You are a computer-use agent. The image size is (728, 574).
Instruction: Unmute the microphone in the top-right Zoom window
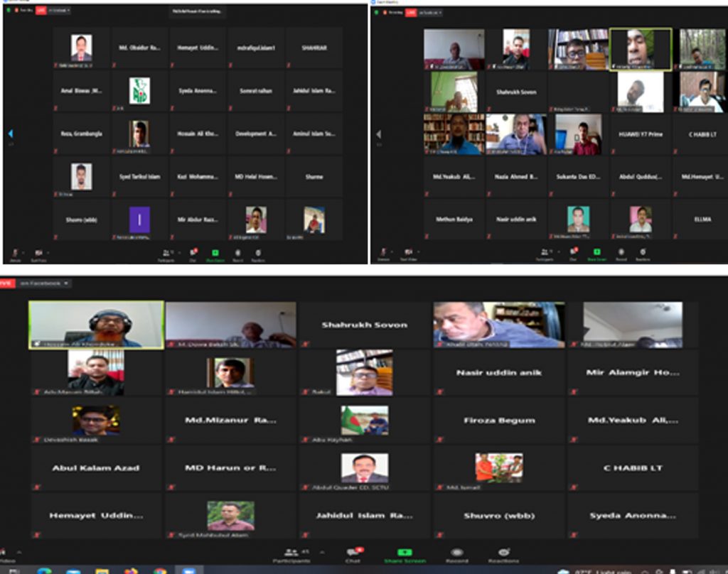[383, 254]
